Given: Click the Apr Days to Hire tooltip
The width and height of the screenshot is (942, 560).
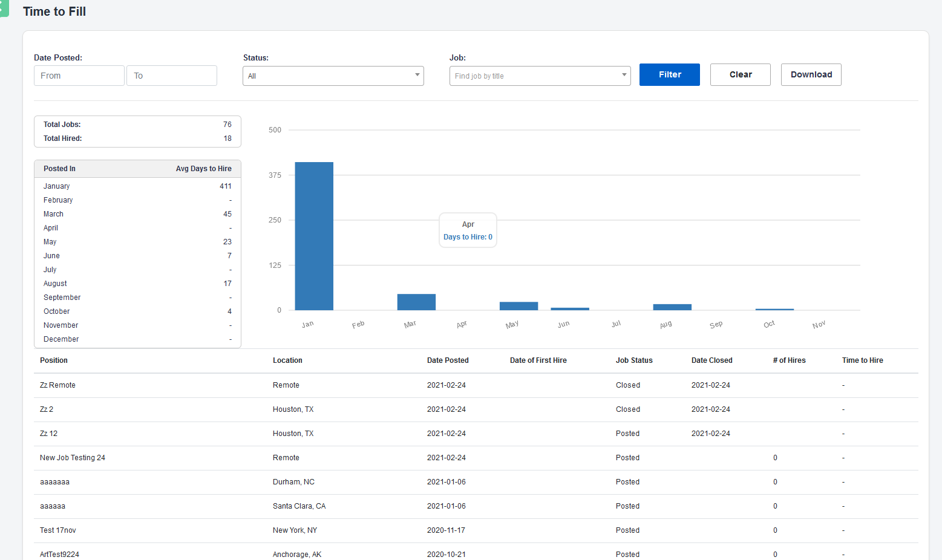Looking at the screenshot, I should [x=468, y=230].
